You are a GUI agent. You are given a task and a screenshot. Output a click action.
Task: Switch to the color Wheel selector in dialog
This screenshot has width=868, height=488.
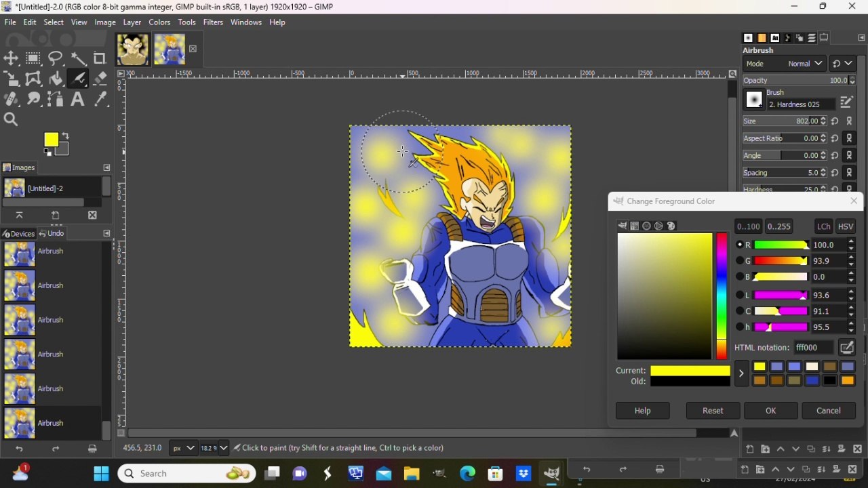pos(659,226)
